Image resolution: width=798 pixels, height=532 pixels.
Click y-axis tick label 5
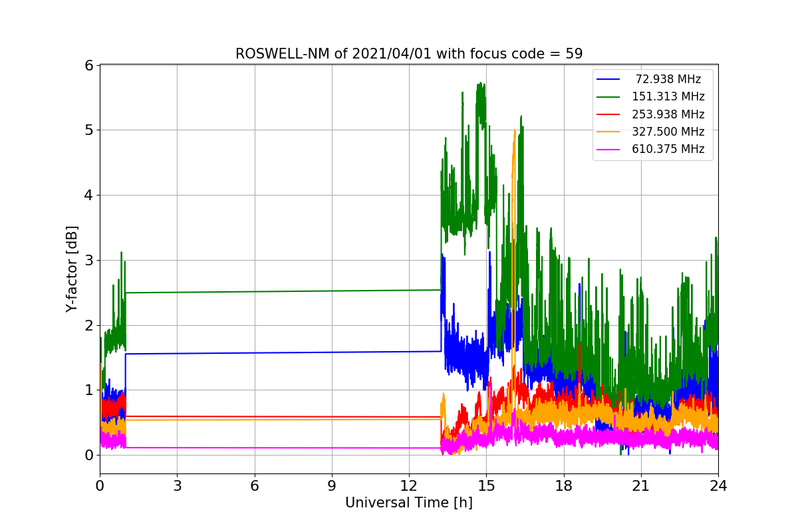(x=88, y=130)
